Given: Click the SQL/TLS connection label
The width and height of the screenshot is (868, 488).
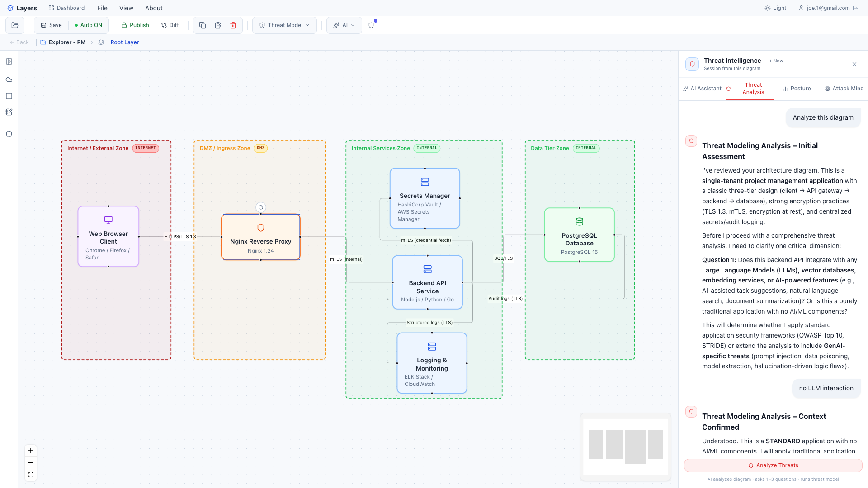Looking at the screenshot, I should 504,258.
